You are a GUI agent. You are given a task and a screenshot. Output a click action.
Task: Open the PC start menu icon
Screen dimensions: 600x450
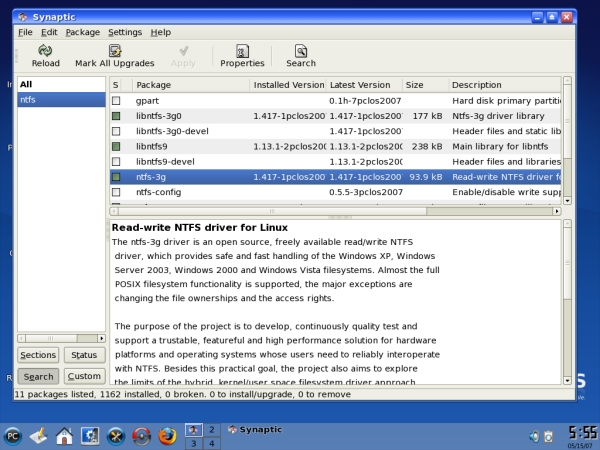[13, 436]
